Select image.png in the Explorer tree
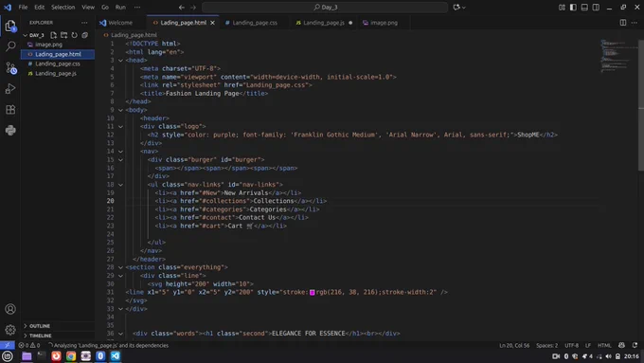 [58, 45]
